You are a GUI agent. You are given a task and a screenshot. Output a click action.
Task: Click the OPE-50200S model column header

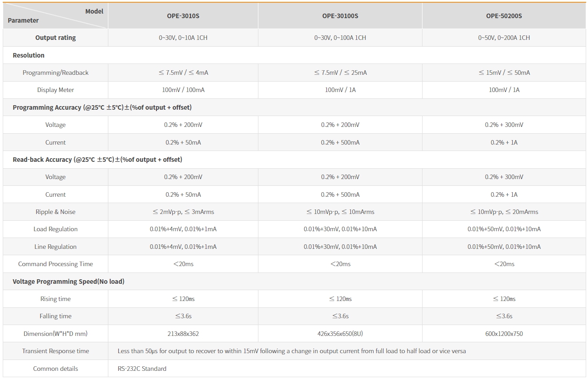504,16
